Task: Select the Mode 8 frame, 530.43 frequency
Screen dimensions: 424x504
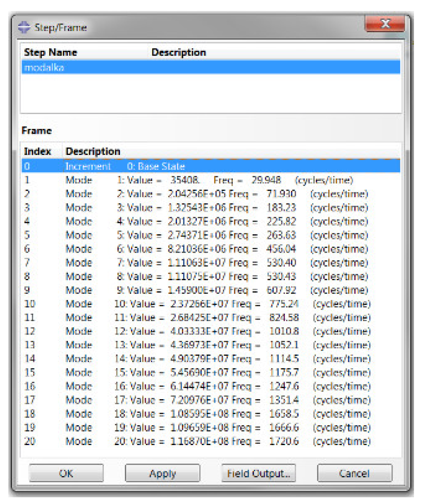Action: (211, 276)
